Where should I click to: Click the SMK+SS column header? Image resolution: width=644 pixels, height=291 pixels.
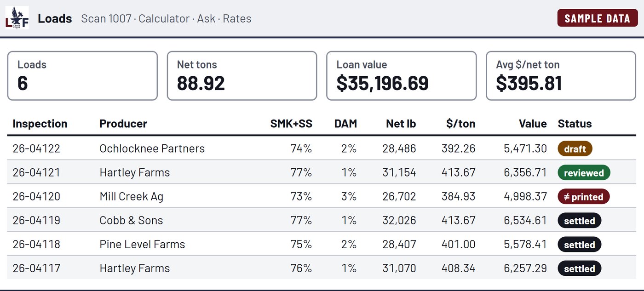click(291, 124)
